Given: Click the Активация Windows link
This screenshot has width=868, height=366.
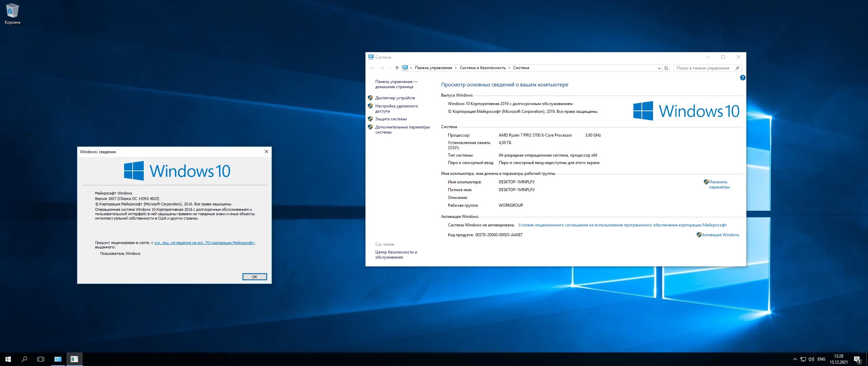Looking at the screenshot, I should coord(720,235).
